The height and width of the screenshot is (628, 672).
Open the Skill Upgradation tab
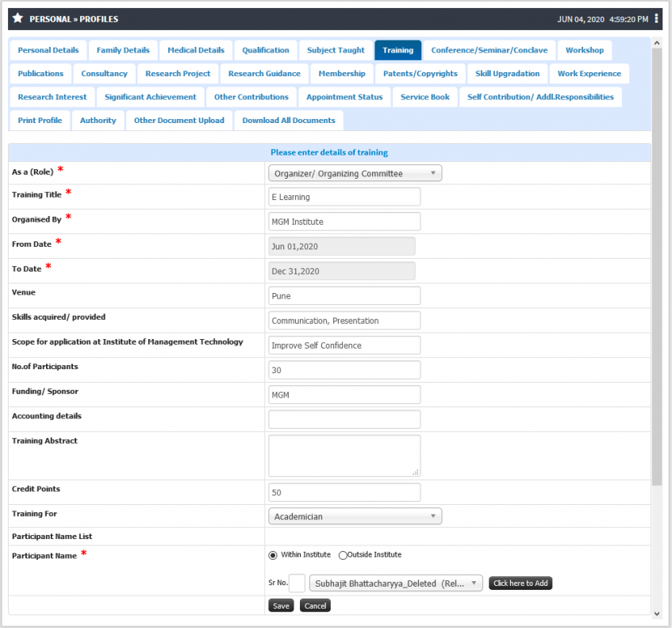click(508, 74)
